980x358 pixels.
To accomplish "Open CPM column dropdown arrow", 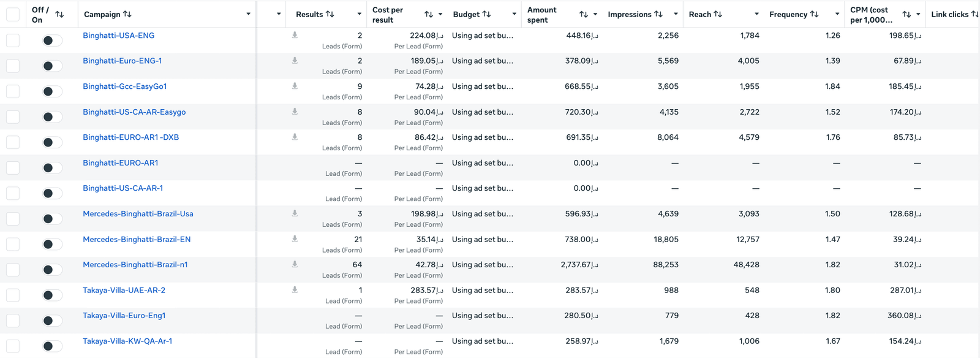I will pos(918,14).
